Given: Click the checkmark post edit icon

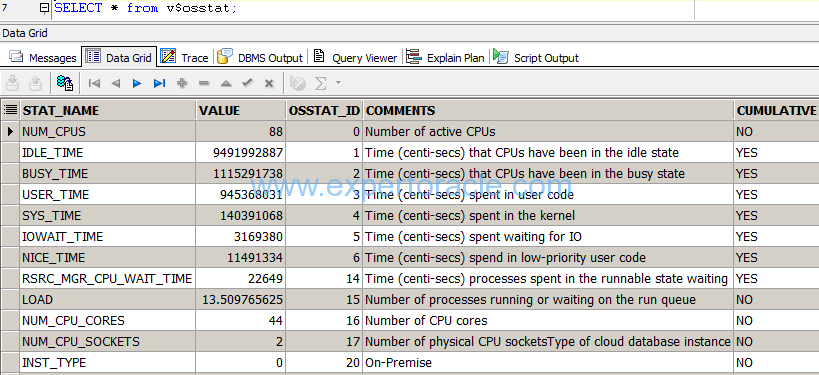Looking at the screenshot, I should (x=248, y=83).
